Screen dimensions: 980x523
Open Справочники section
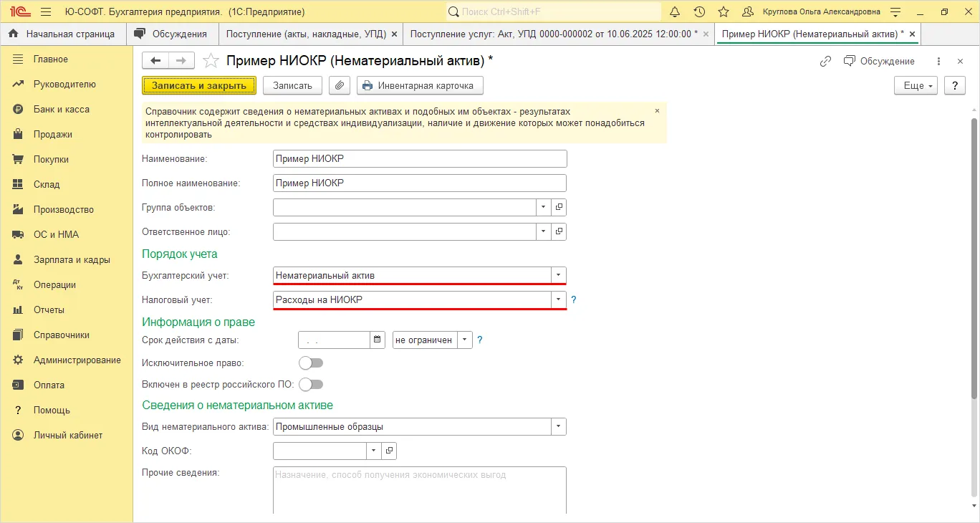[x=62, y=335]
